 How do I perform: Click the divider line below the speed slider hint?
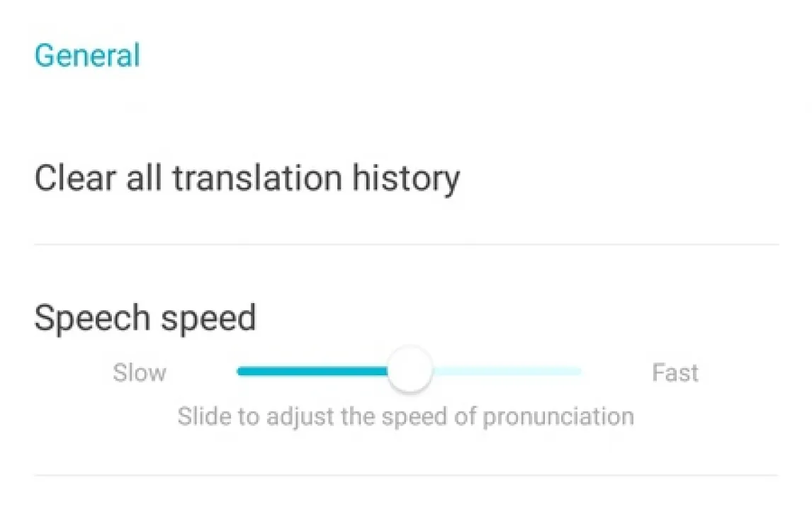click(406, 475)
